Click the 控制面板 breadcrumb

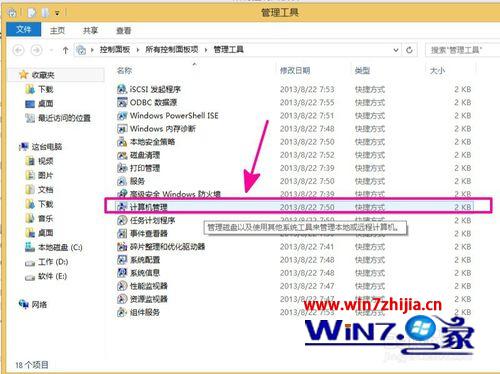(x=115, y=50)
